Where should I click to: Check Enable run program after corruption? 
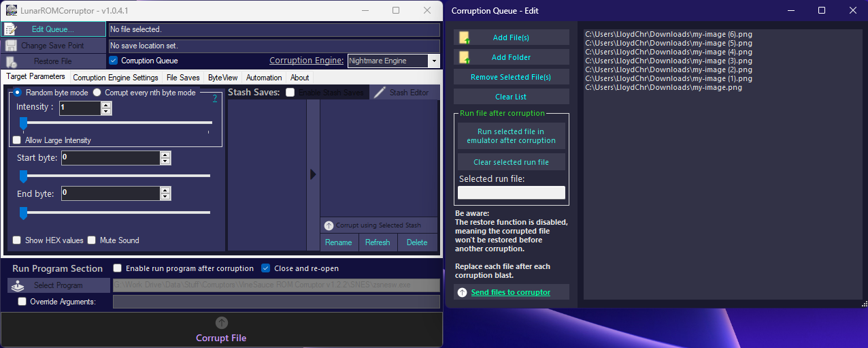coord(118,268)
